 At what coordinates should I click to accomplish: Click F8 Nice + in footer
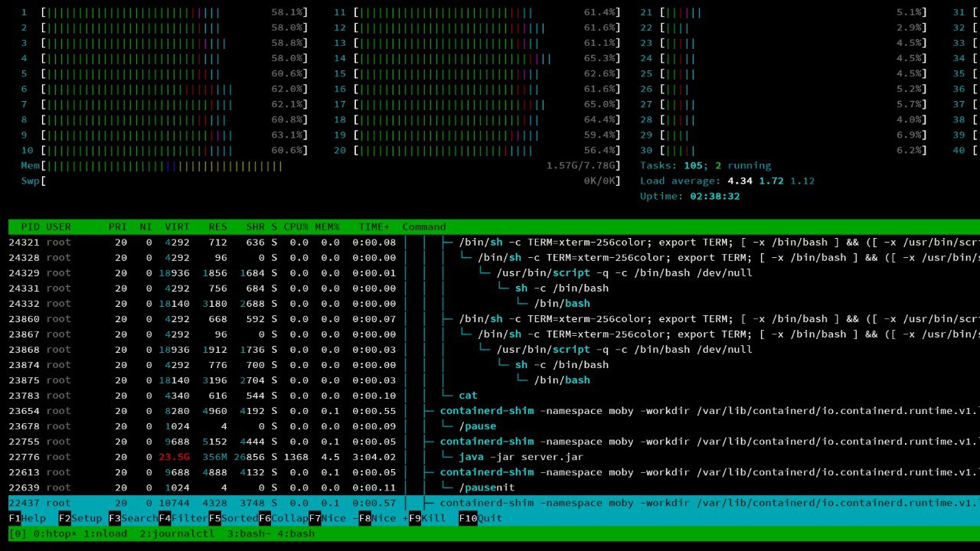384,518
